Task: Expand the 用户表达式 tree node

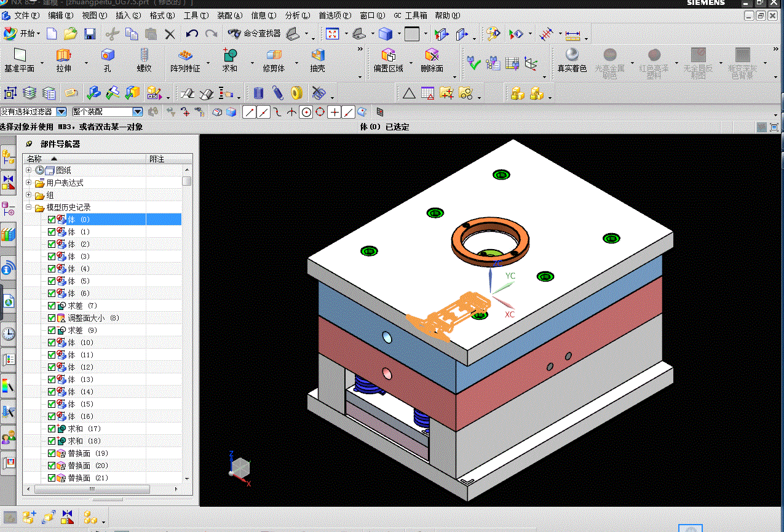Action: pos(28,183)
